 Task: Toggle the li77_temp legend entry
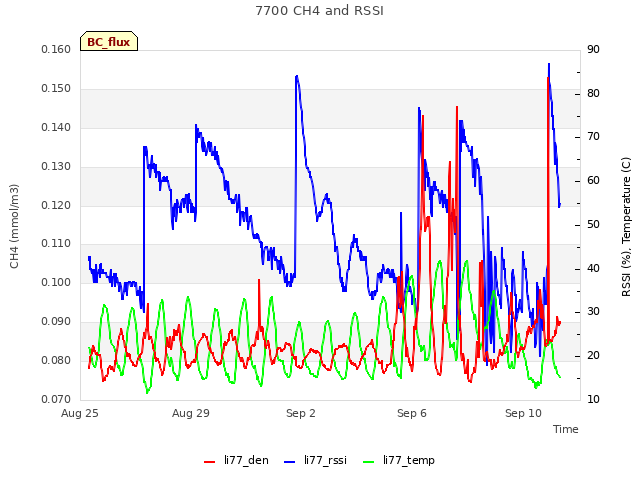coord(399,460)
